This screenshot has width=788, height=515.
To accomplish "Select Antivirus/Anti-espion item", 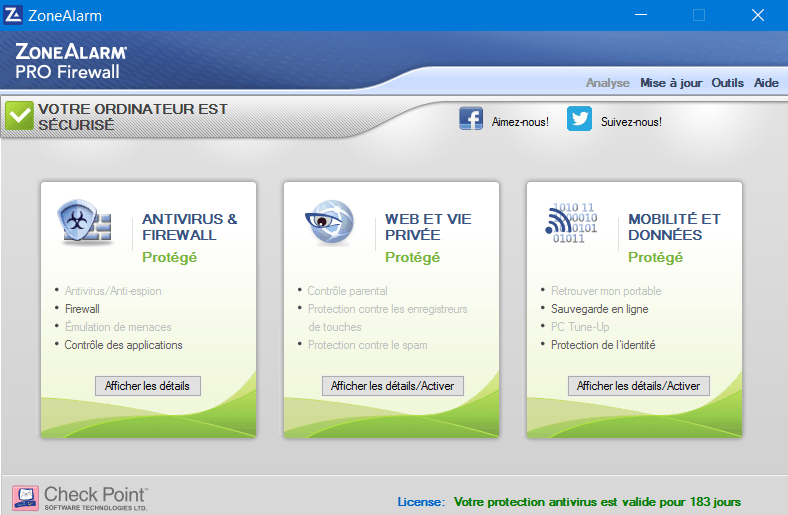I will [x=113, y=291].
